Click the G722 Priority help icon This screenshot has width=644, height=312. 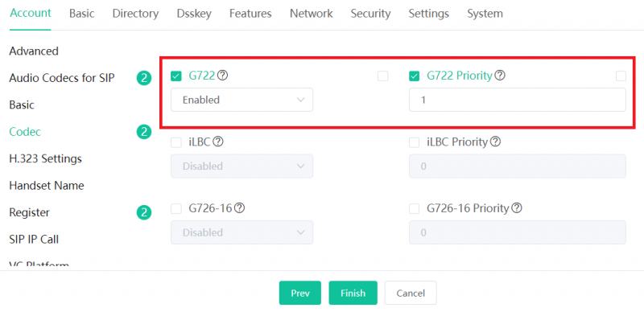499,76
